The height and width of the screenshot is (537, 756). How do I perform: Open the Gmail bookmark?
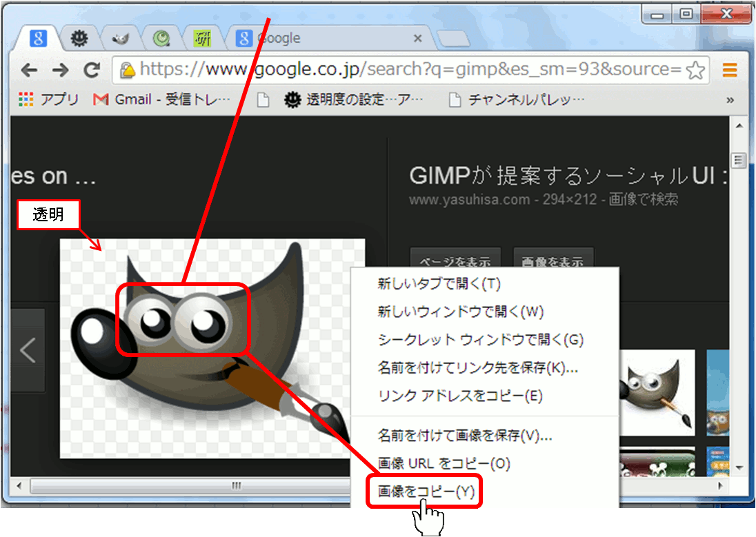coord(162,100)
